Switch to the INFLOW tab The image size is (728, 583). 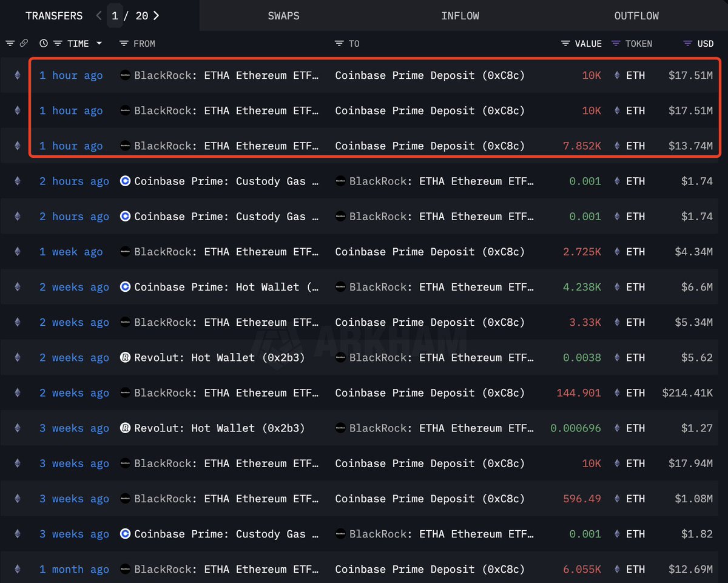pos(460,16)
